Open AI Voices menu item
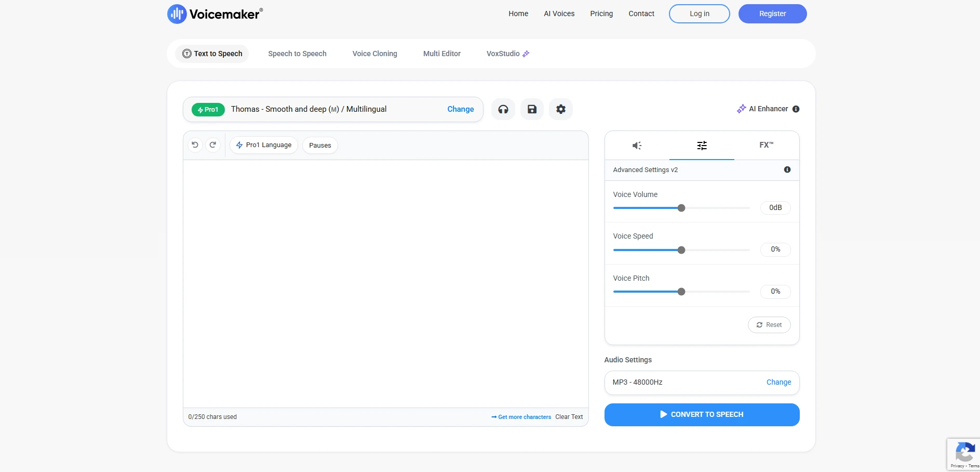The height and width of the screenshot is (472, 980). (x=559, y=14)
